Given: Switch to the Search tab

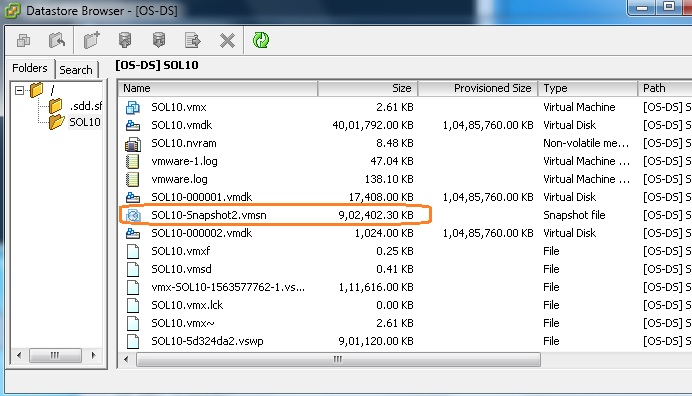Looking at the screenshot, I should [76, 70].
